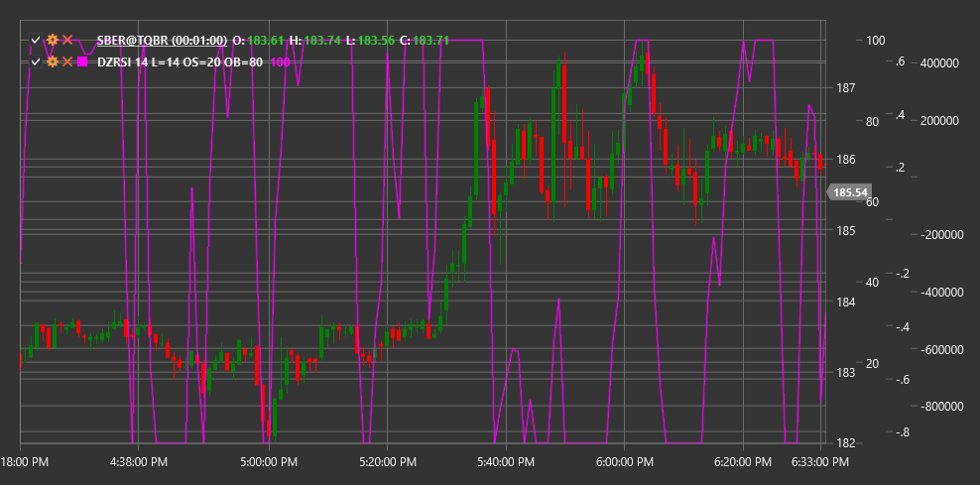Click the 185 price axis label
This screenshot has height=485, width=980.
pyautogui.click(x=845, y=231)
